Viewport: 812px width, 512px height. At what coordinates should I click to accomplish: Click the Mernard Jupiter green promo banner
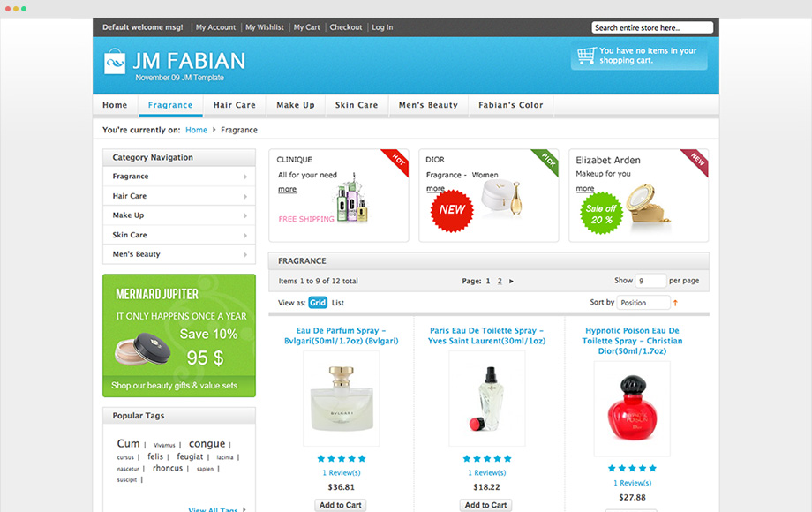pyautogui.click(x=179, y=336)
